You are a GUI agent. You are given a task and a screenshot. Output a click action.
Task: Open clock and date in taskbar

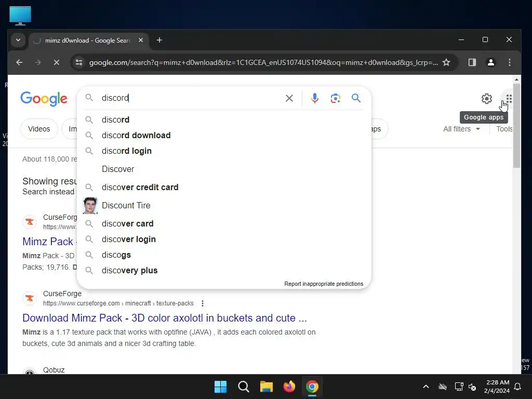[x=497, y=387]
